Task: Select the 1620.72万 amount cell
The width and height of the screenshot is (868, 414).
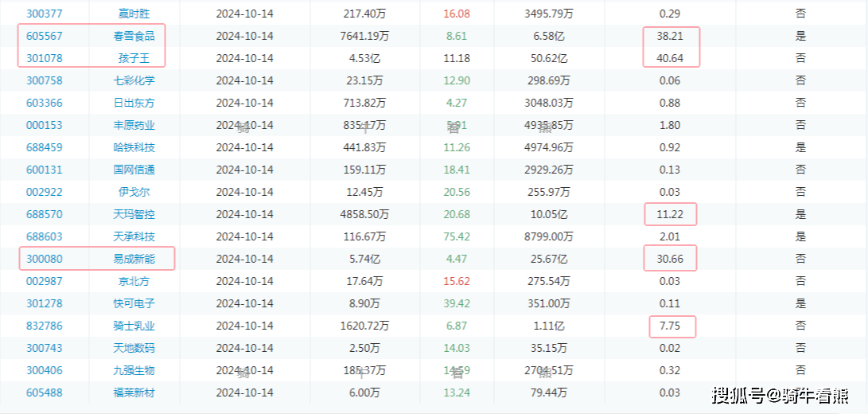Action: tap(365, 326)
